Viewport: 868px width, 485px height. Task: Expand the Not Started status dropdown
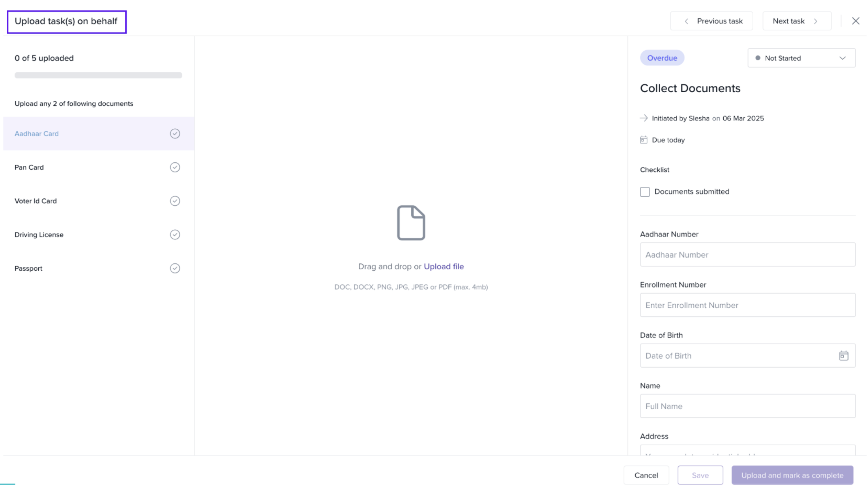[x=801, y=58]
